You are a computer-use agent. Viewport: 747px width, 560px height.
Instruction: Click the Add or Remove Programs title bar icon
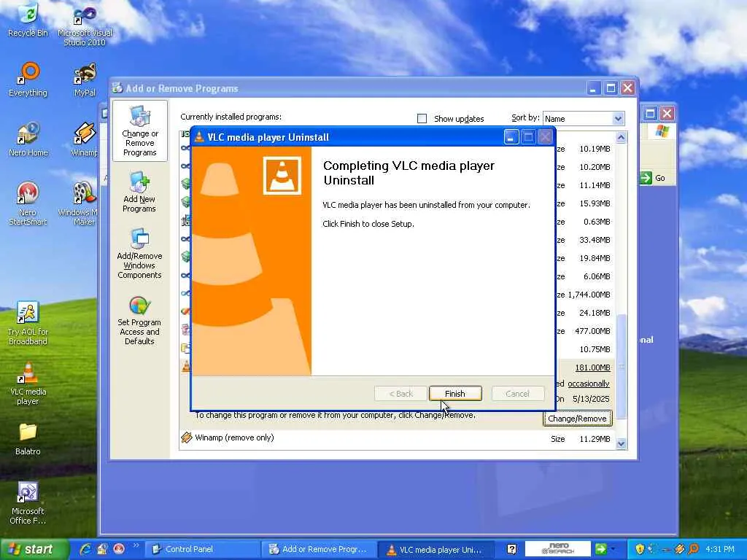pyautogui.click(x=117, y=88)
